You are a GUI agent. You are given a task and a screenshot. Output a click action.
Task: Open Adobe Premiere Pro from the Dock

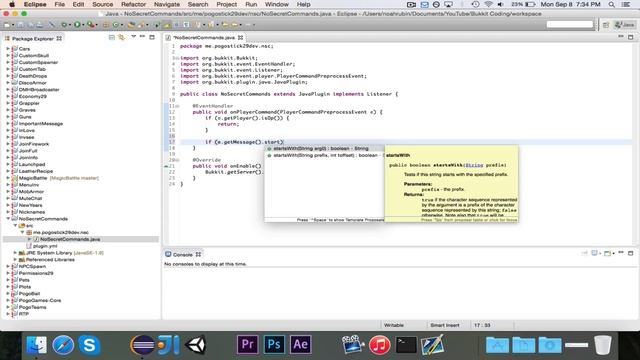click(x=247, y=345)
